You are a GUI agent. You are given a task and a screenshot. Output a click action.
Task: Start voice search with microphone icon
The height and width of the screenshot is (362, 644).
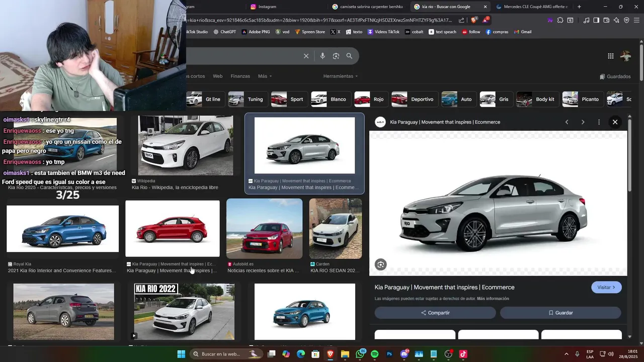coord(323,56)
